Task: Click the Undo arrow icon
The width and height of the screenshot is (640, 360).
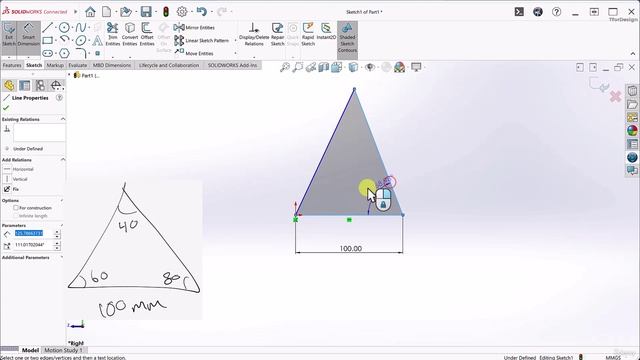Action: [202, 11]
